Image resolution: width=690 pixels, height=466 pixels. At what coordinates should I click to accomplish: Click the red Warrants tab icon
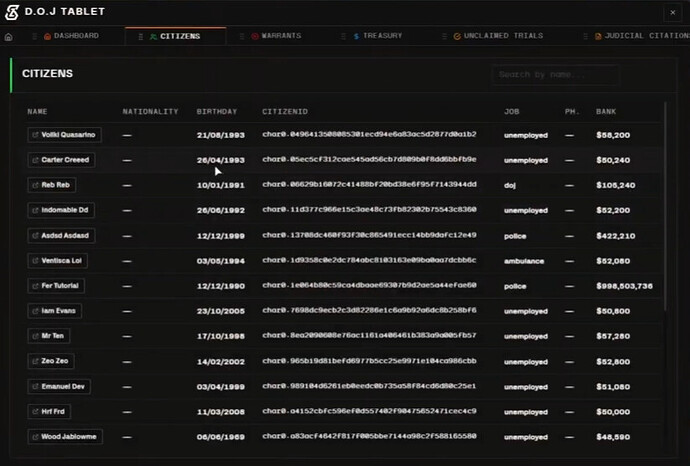[x=255, y=36]
